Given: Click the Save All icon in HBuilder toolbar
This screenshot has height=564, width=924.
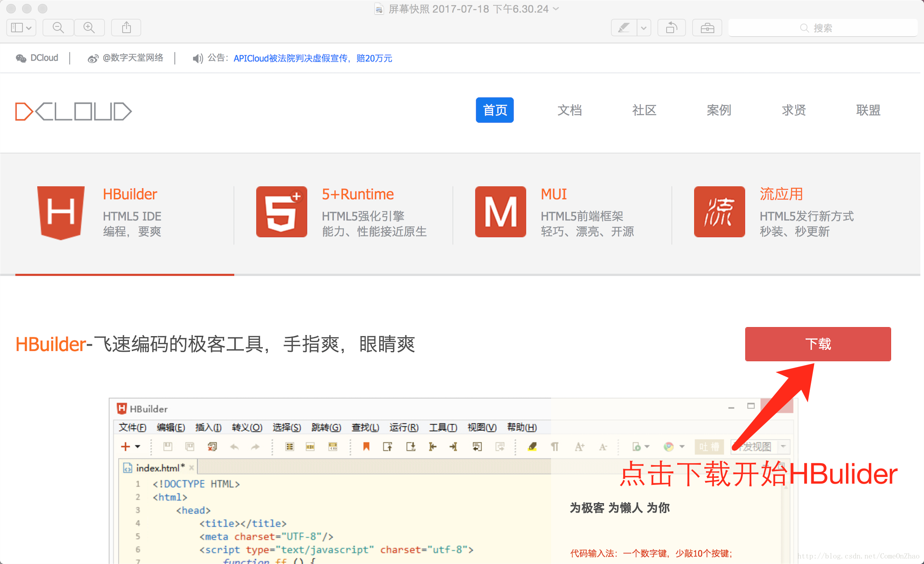Looking at the screenshot, I should (x=190, y=446).
